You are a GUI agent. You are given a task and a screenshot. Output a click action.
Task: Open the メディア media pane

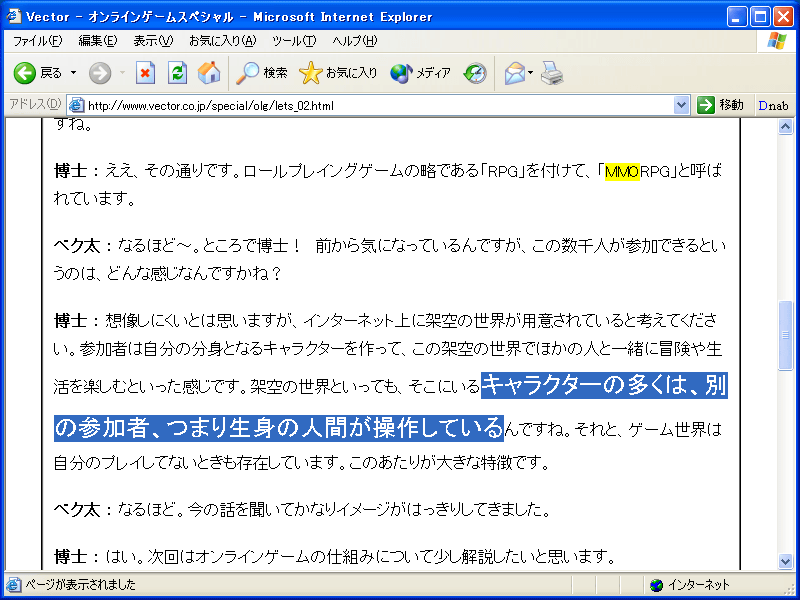pyautogui.click(x=420, y=73)
